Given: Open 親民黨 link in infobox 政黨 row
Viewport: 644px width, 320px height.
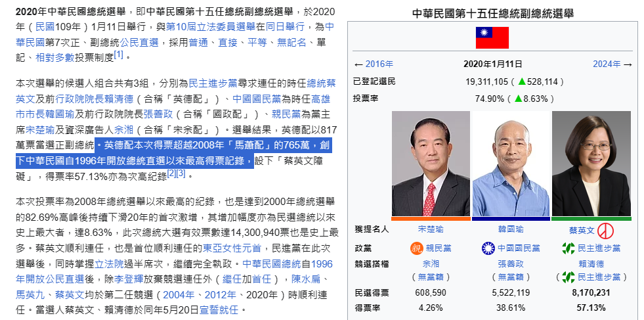Looking at the screenshot, I should [439, 248].
